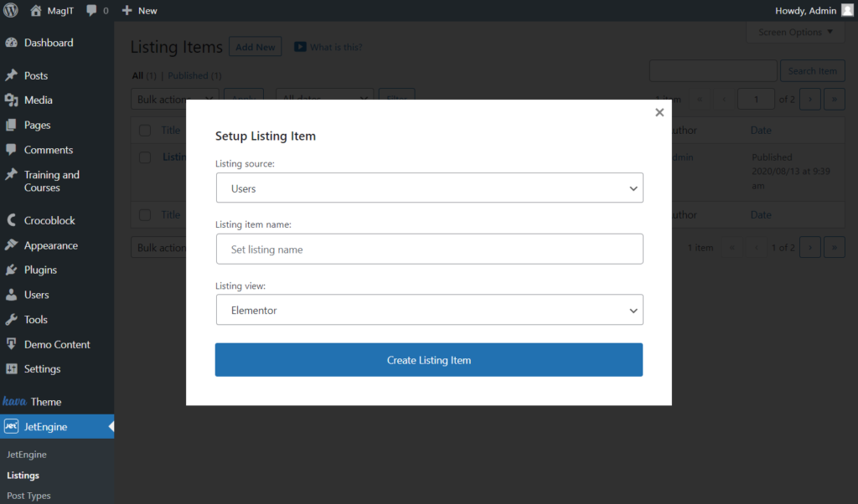Click the Dashboard gauge icon
The image size is (858, 504).
point(11,43)
